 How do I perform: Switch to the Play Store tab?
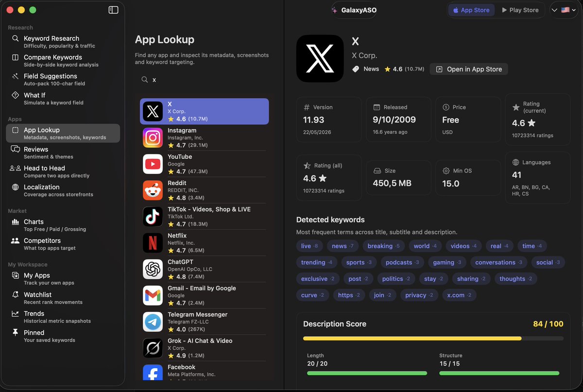(x=520, y=10)
